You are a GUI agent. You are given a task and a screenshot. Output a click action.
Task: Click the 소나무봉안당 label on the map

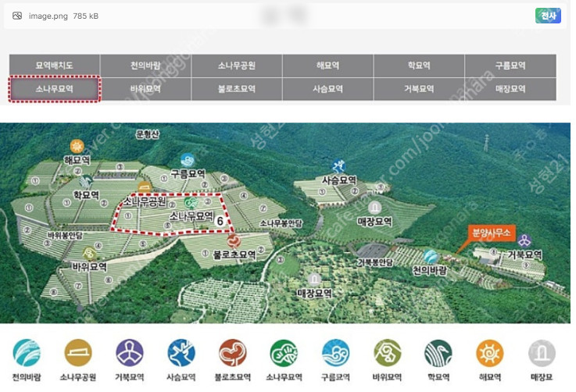click(x=281, y=223)
